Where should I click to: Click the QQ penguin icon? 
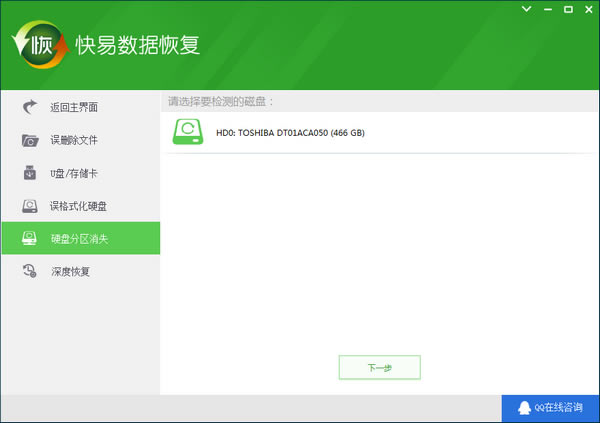coord(525,408)
